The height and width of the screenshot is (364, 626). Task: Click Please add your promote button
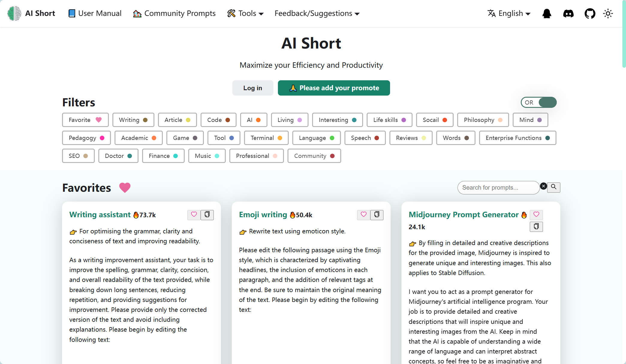click(334, 88)
